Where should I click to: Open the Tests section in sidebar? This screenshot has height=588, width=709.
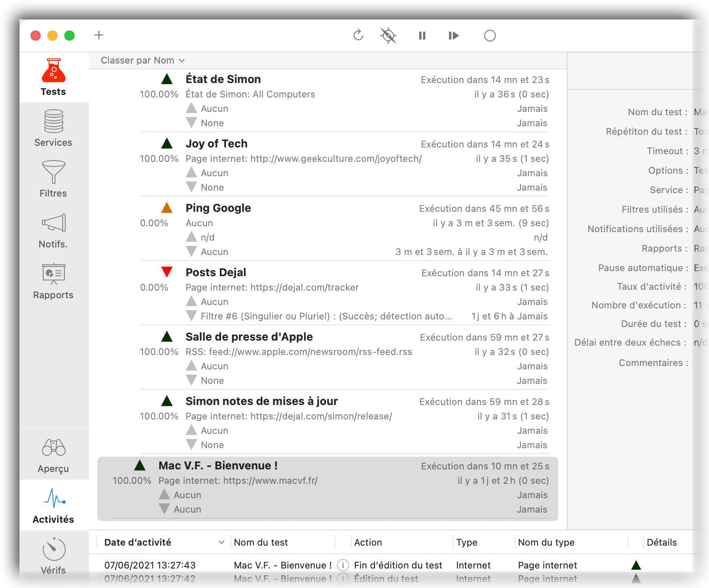click(53, 78)
